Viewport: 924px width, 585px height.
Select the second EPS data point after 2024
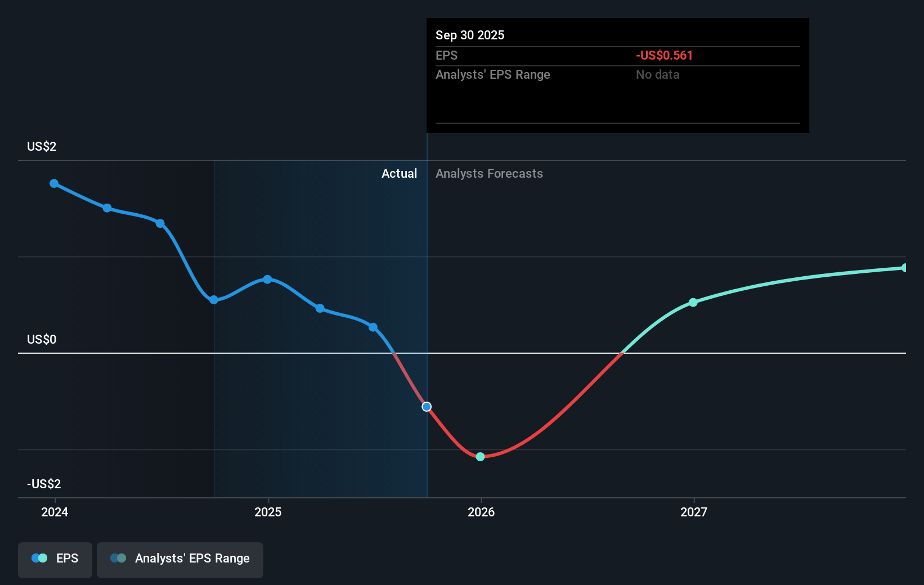[107, 208]
